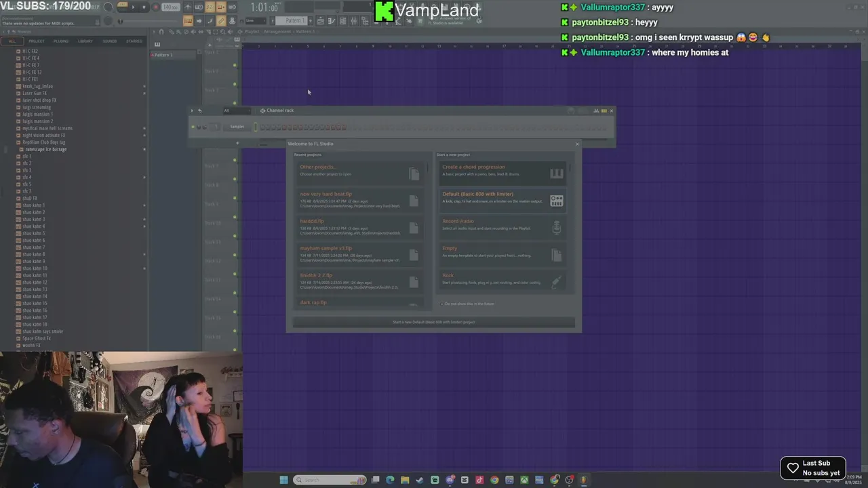Toggle Channel rack graph editor icon
This screenshot has width=868, height=488.
596,110
